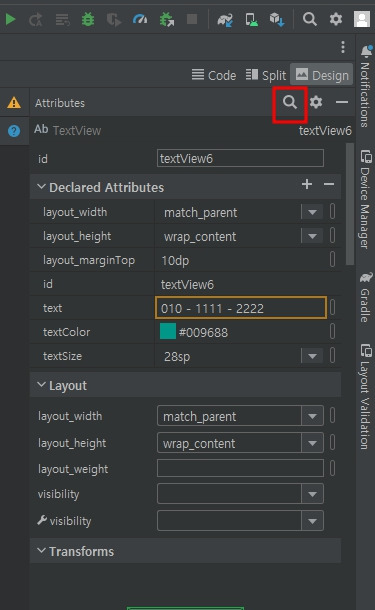Viewport: 375px width, 610px height.
Task: Open declared layout_height dropdown arrow
Action: coord(312,236)
